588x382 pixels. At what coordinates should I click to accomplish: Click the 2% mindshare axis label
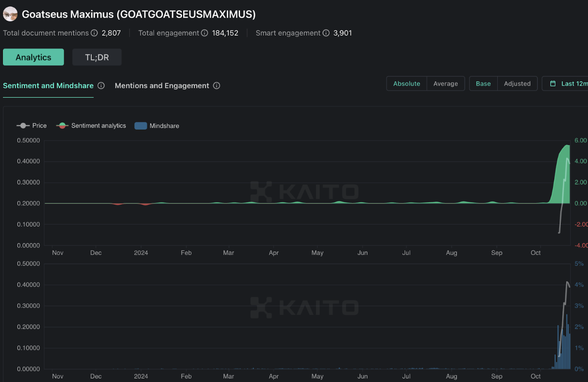[x=579, y=327]
